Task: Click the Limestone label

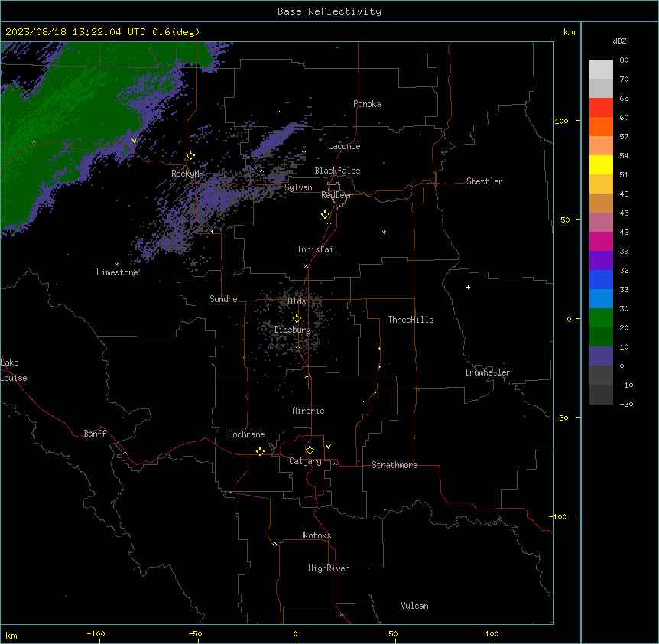Action: (117, 272)
